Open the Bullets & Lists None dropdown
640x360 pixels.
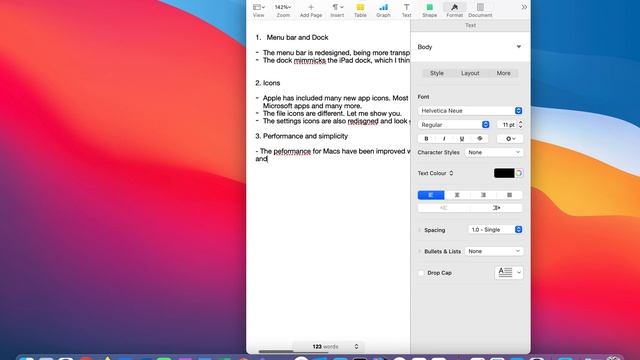click(493, 251)
